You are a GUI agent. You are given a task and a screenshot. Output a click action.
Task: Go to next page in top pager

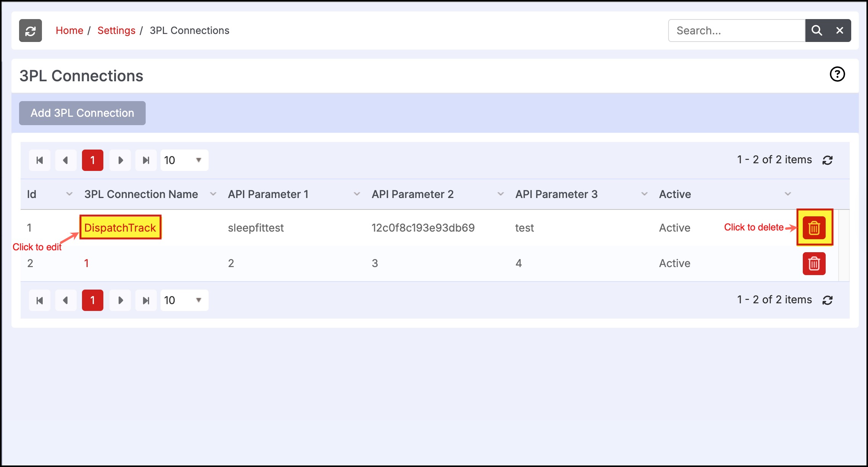(120, 160)
